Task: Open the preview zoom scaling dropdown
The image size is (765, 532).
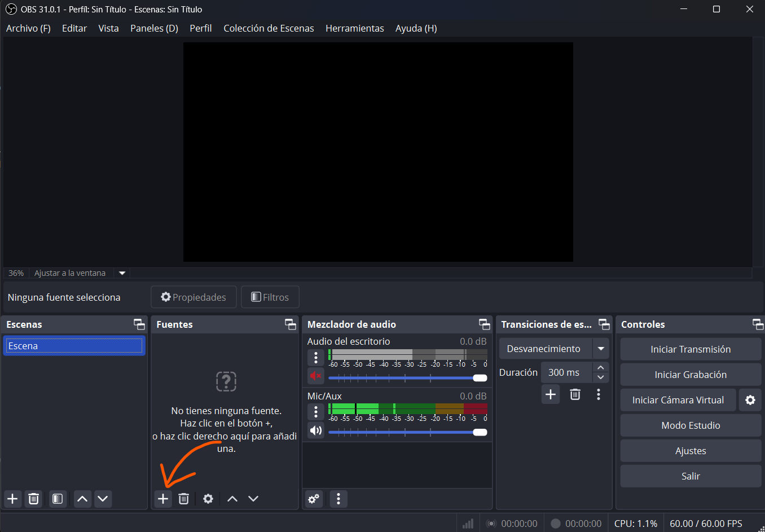Action: click(122, 273)
